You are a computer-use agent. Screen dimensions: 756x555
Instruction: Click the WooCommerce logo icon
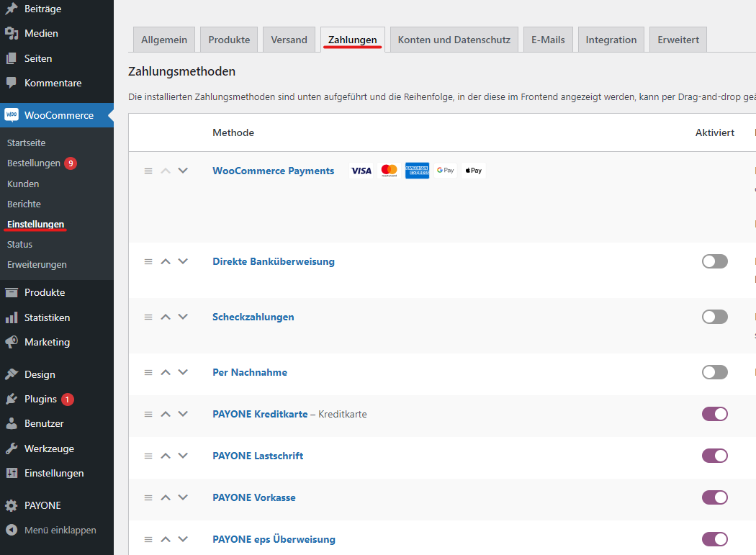[x=12, y=114]
